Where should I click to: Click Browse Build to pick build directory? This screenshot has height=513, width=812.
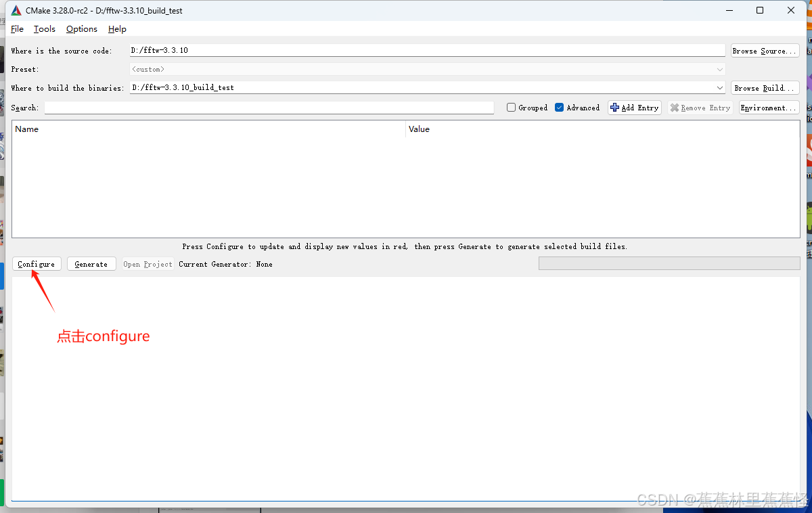pyautogui.click(x=765, y=87)
